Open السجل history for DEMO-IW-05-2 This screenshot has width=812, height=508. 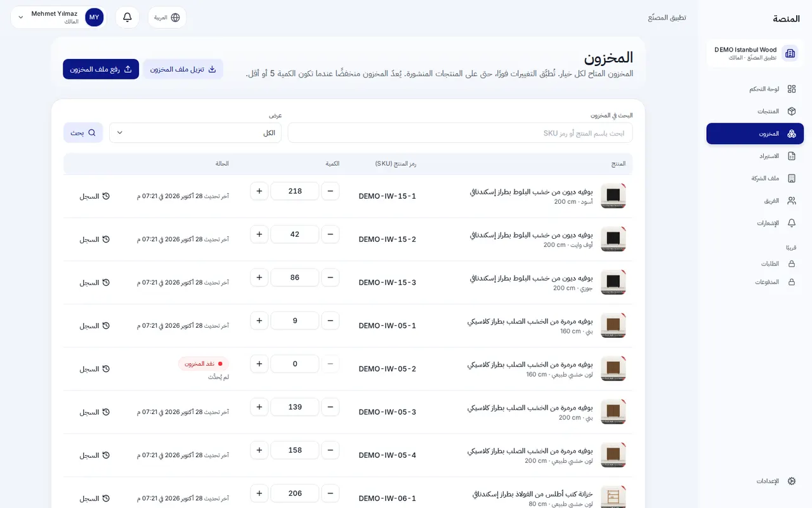[95, 369]
